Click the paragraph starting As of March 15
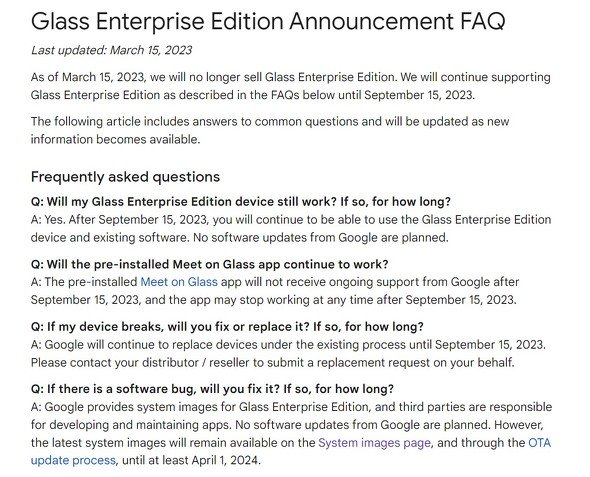The image size is (590, 477). 290,86
